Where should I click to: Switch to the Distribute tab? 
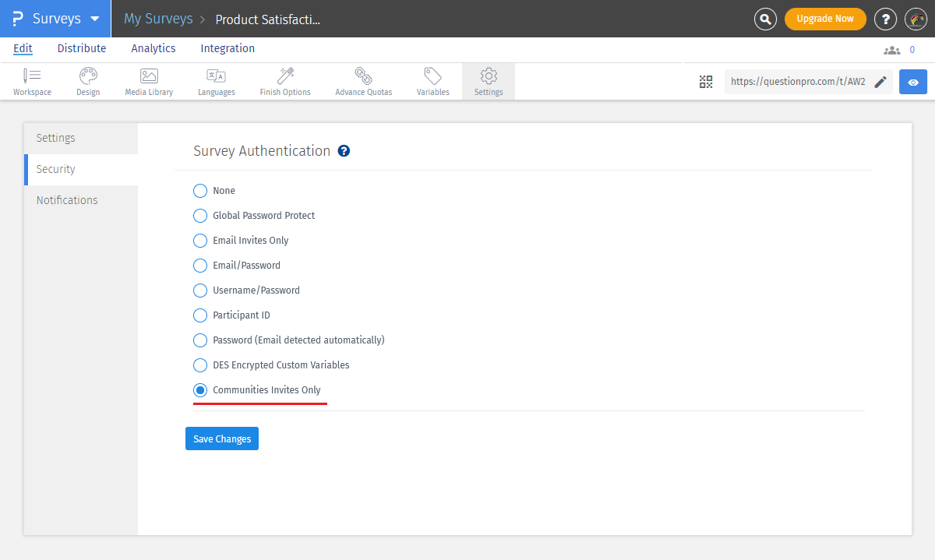81,48
